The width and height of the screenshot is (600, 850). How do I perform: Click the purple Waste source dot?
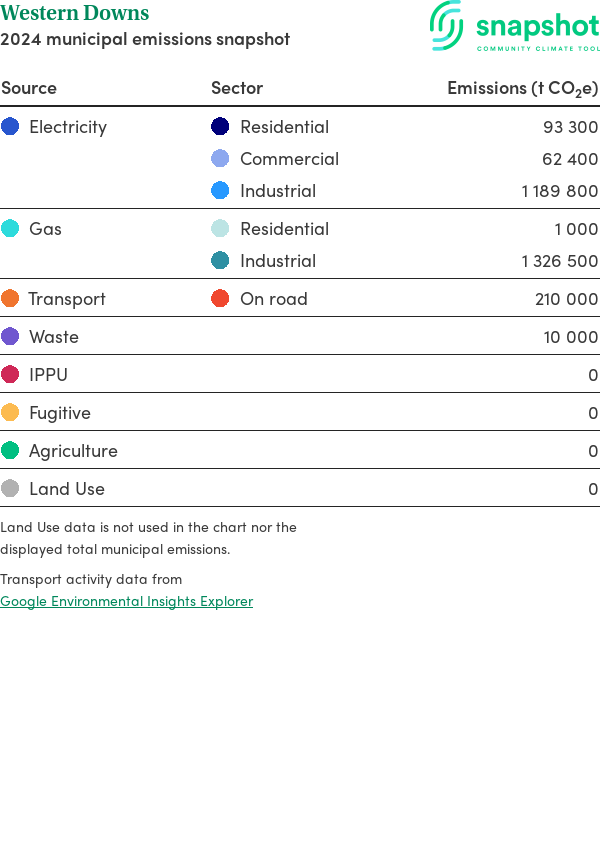pyautogui.click(x=10, y=337)
